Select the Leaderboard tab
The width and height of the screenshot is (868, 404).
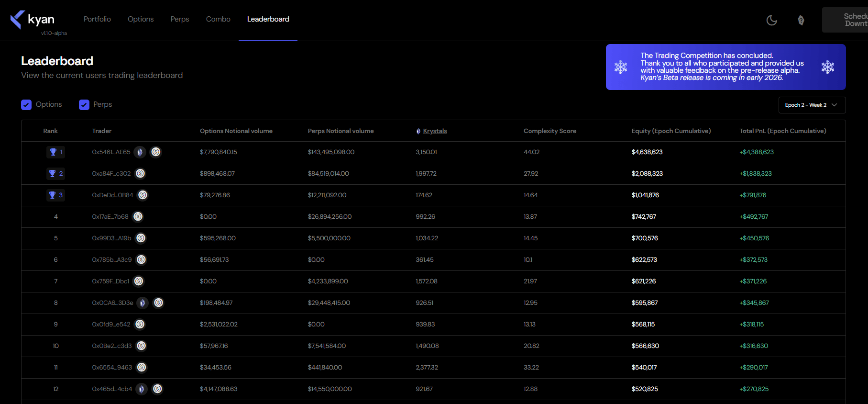[x=268, y=19]
